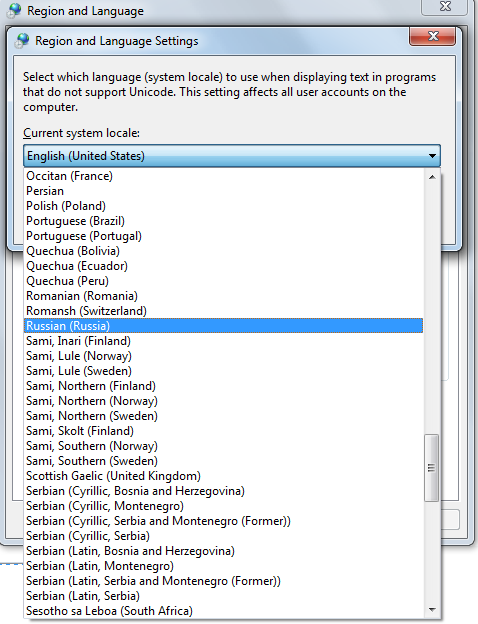Choose Polish (Poland) locale
Screen dimensions: 478x624
pos(223,206)
